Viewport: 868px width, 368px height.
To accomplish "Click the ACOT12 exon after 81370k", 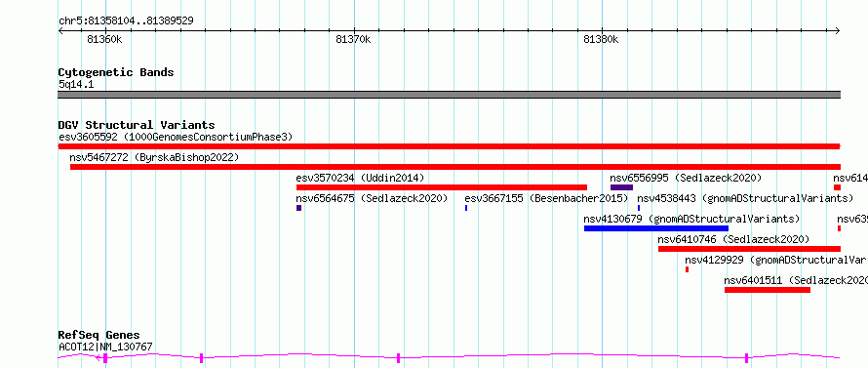I will [398, 358].
